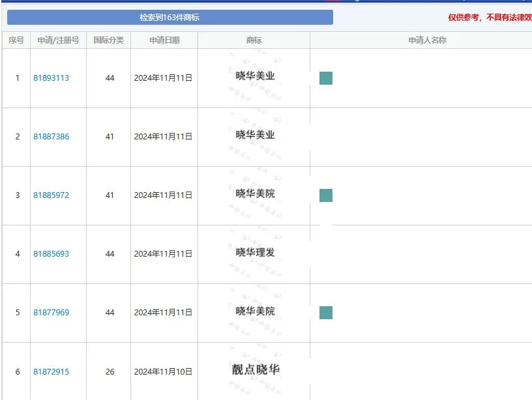Click the teal square icon in row 3

pyautogui.click(x=326, y=195)
